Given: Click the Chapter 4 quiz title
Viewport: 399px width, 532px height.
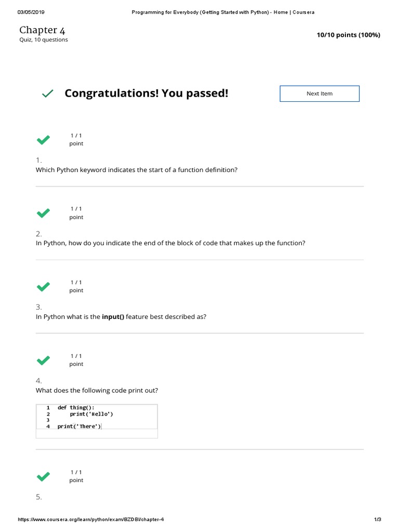Looking at the screenshot, I should pyautogui.click(x=42, y=30).
